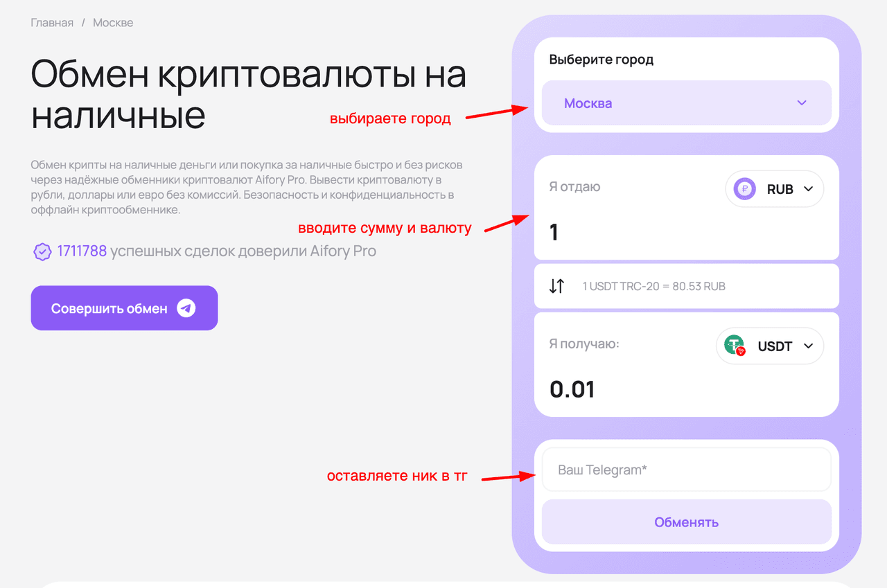Image resolution: width=887 pixels, height=588 pixels.
Task: Click the Главная breadcrumb link
Action: tap(52, 23)
